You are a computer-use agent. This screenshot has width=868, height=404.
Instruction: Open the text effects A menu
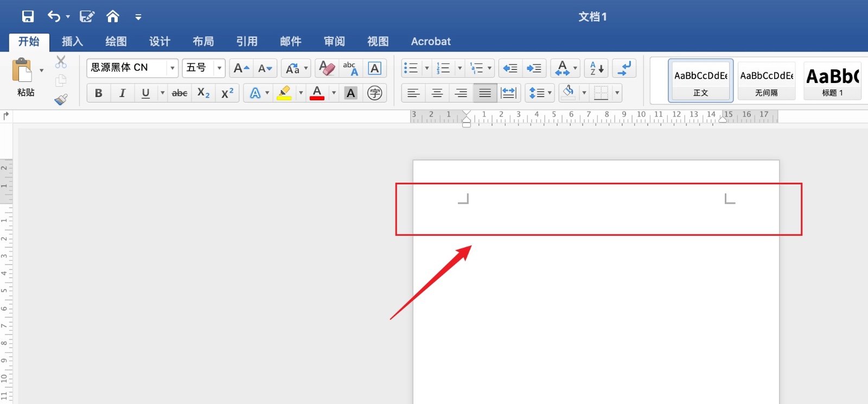(258, 93)
